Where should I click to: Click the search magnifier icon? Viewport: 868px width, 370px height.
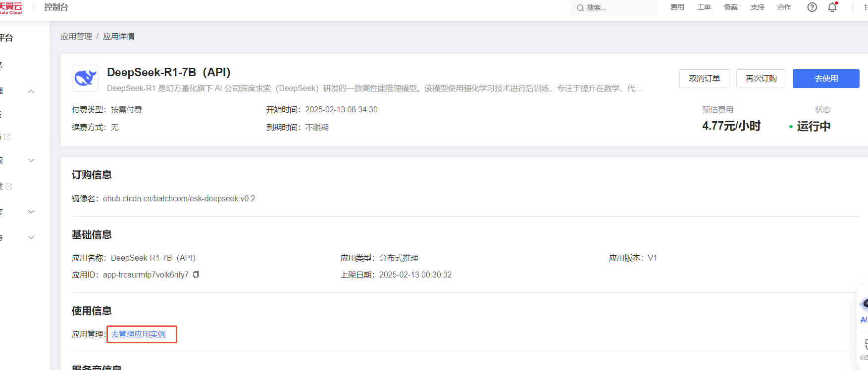pos(580,8)
